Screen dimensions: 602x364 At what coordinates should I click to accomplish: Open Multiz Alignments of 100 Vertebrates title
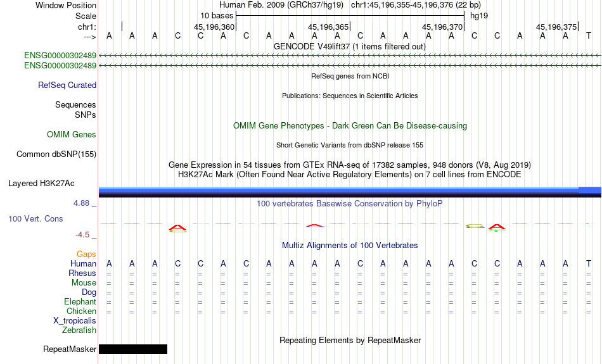point(350,246)
